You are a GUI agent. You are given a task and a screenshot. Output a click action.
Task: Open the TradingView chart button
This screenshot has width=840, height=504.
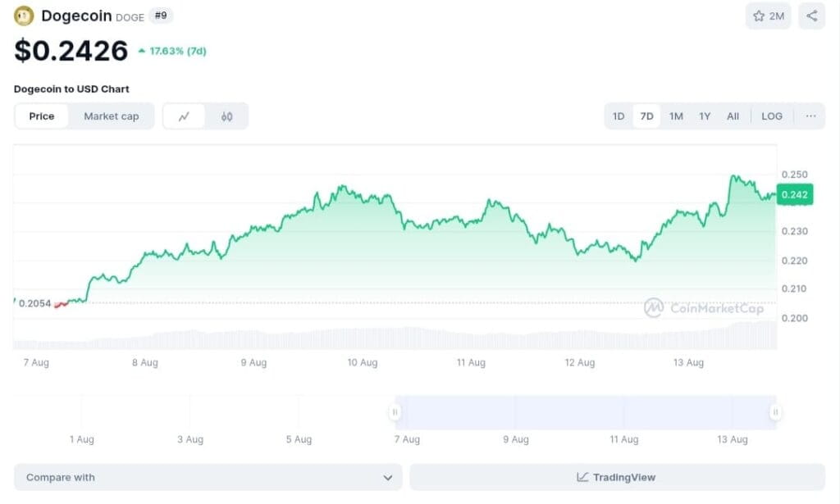pyautogui.click(x=617, y=477)
